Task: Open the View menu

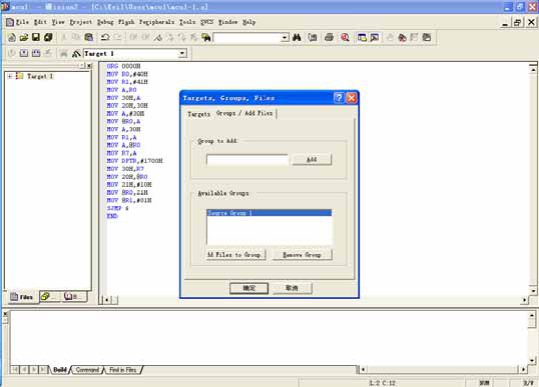Action: (58, 22)
